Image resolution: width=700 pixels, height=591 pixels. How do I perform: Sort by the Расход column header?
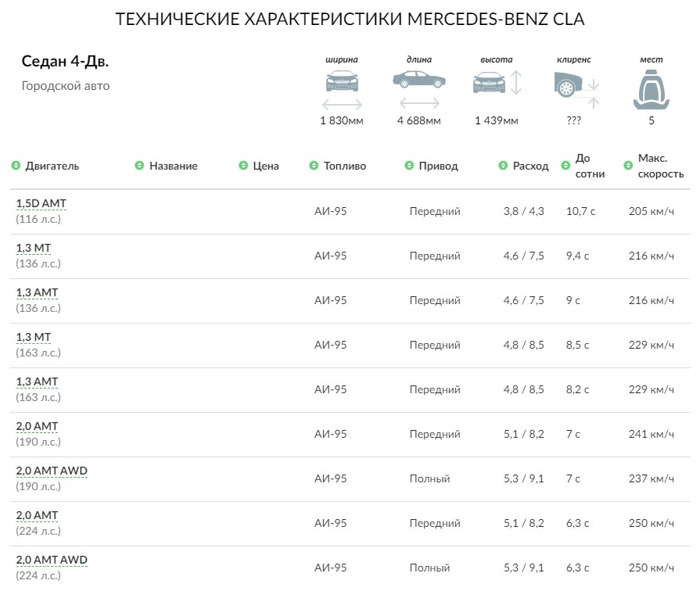(x=530, y=166)
